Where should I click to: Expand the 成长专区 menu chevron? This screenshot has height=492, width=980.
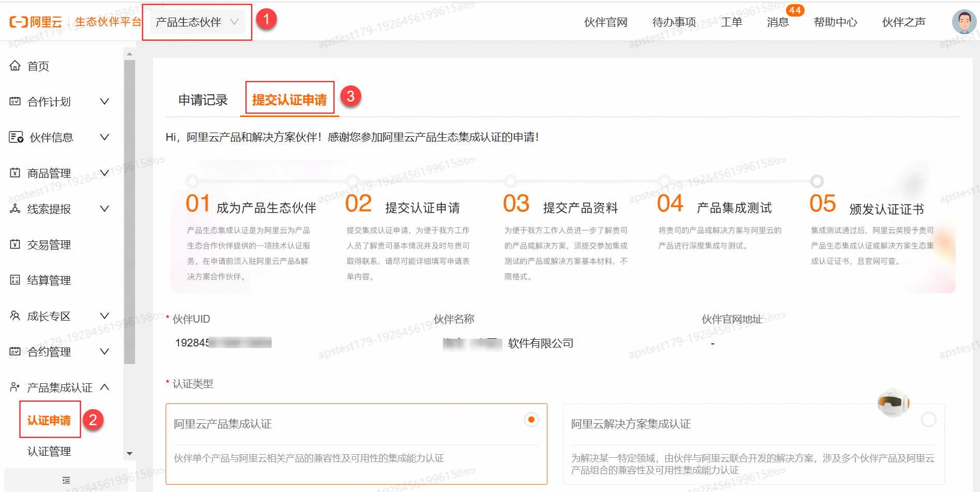click(x=105, y=316)
